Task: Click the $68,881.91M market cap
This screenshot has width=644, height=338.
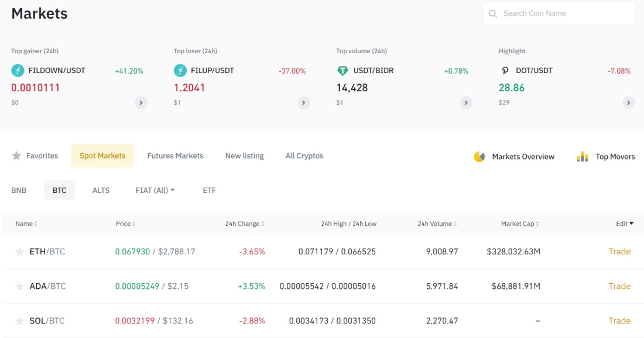Action: coord(516,287)
